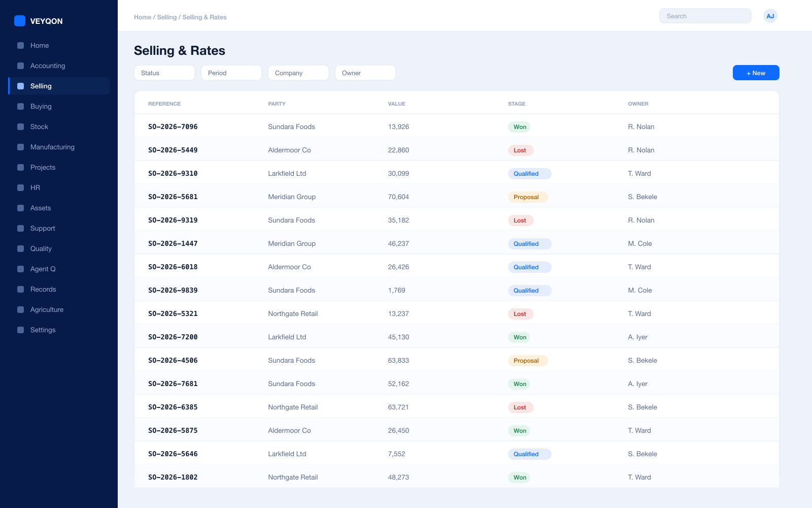
Task: Click owner M. Cole in row SO-2026-9839
Action: (640, 290)
